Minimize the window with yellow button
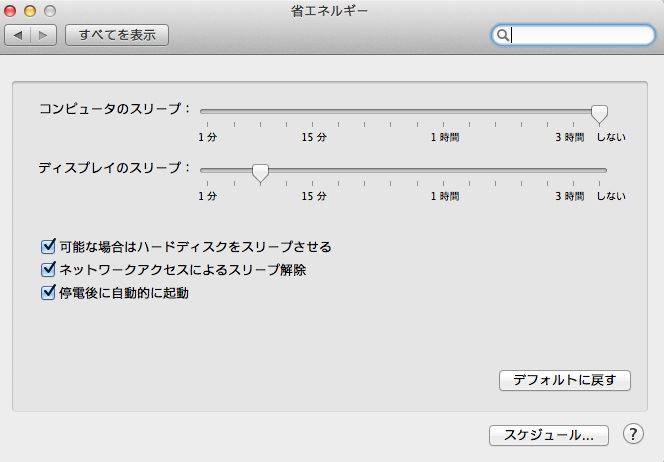 30,11
